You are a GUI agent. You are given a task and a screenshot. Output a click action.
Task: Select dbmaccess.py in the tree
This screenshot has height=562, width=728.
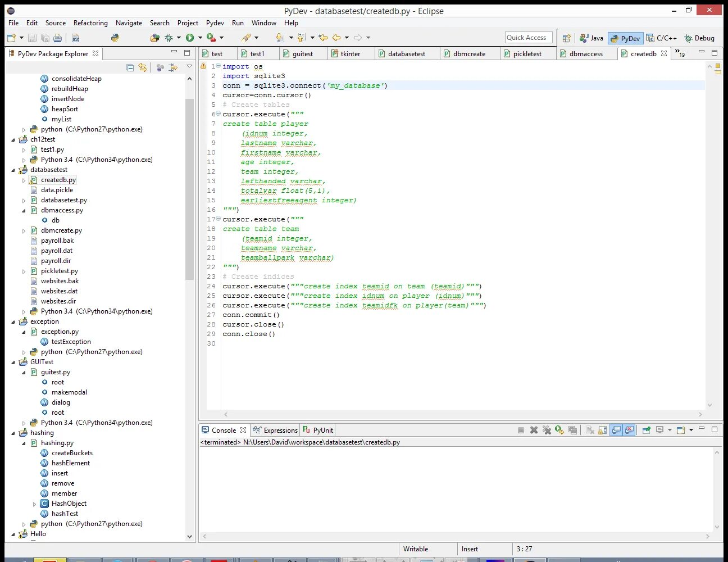point(62,210)
